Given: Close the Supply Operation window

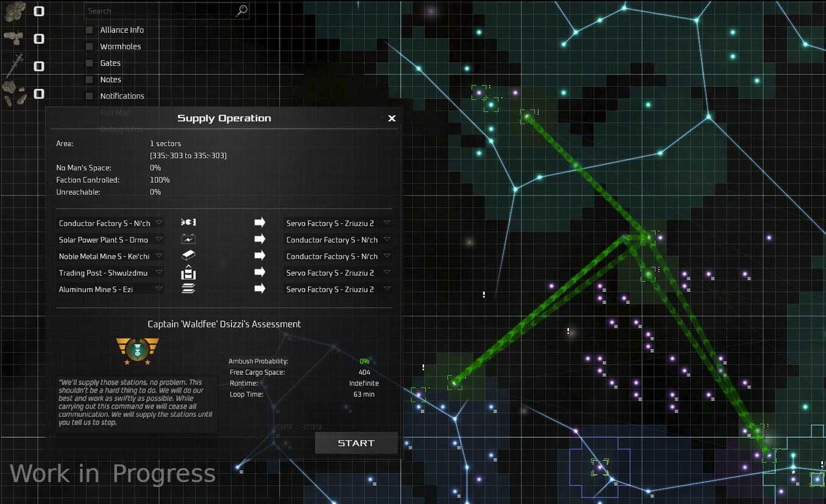Looking at the screenshot, I should coord(392,119).
